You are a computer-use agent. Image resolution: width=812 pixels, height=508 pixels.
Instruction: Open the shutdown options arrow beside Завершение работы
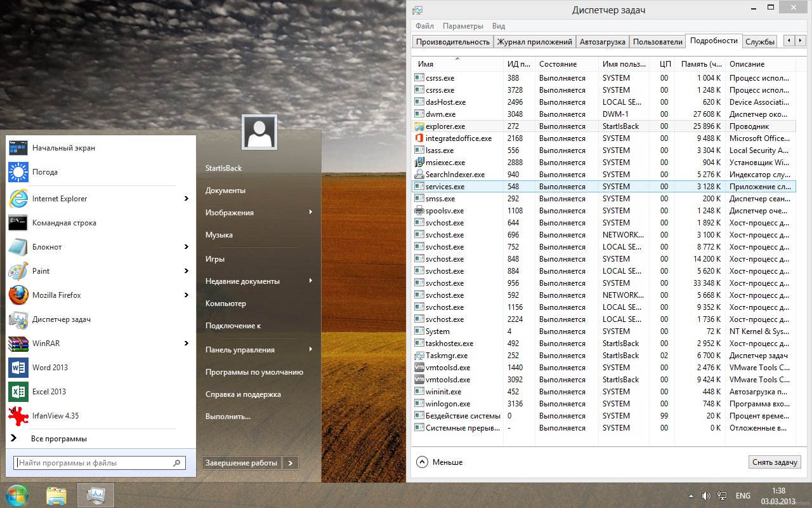coord(291,463)
